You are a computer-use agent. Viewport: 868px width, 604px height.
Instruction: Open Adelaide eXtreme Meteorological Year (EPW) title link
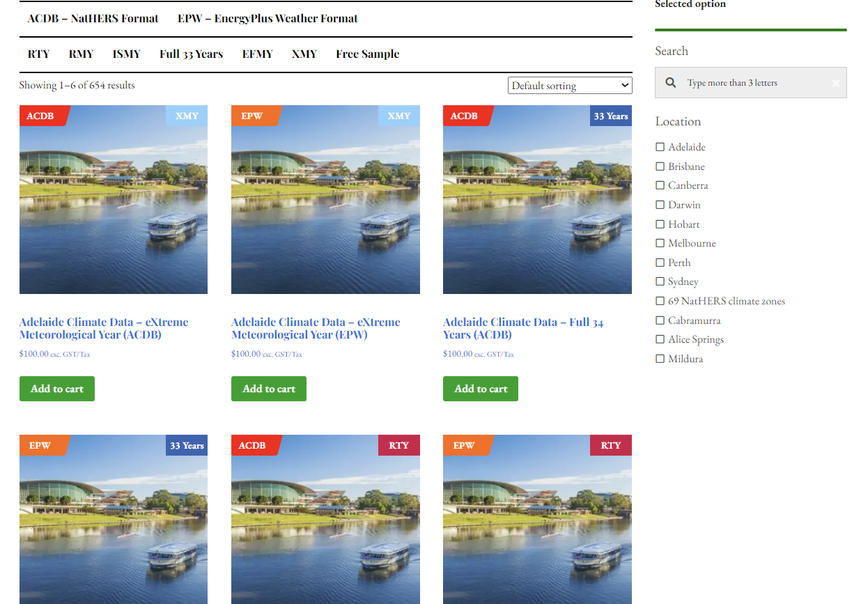(x=316, y=328)
